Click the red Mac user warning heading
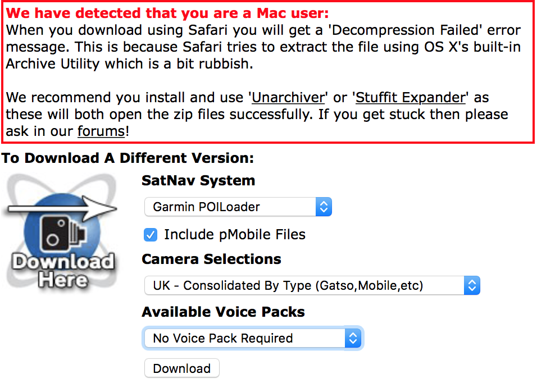 click(167, 13)
